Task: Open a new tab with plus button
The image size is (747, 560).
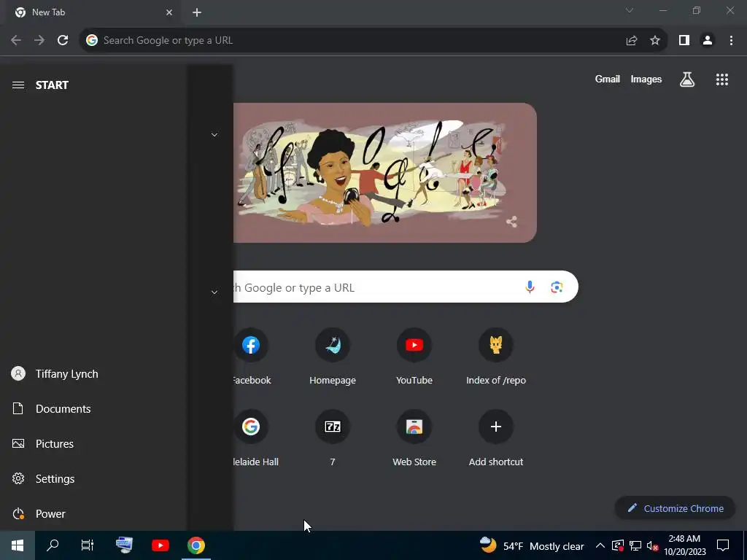Action: coord(197,12)
